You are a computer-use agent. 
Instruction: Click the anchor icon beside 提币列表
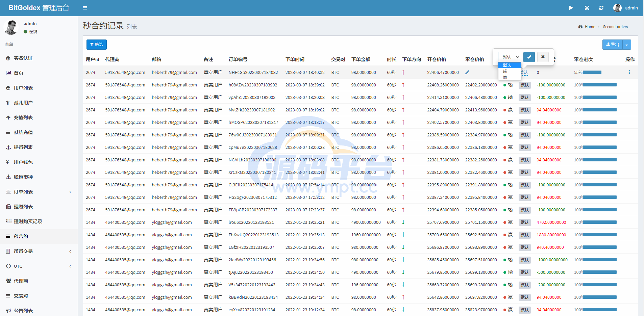coord(8,147)
